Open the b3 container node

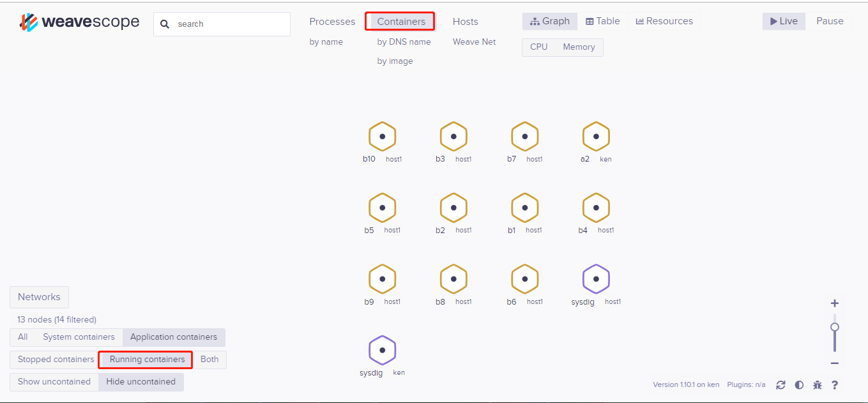click(x=453, y=136)
